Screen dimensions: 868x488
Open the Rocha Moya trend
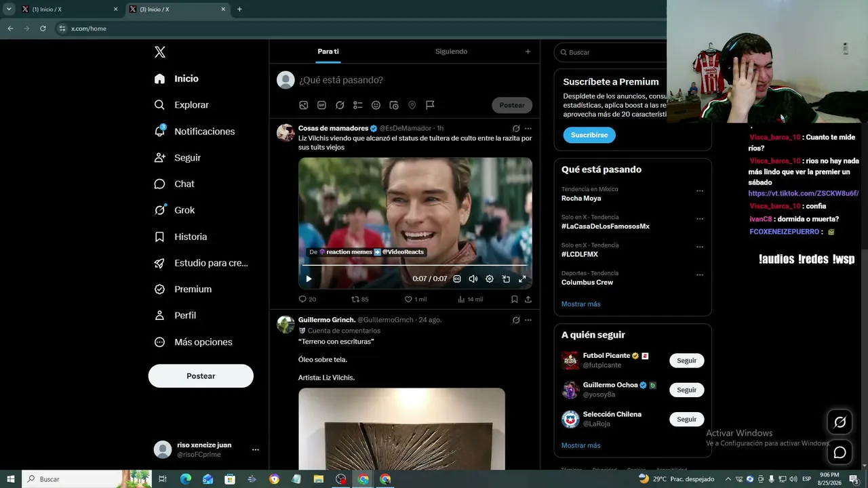(581, 199)
